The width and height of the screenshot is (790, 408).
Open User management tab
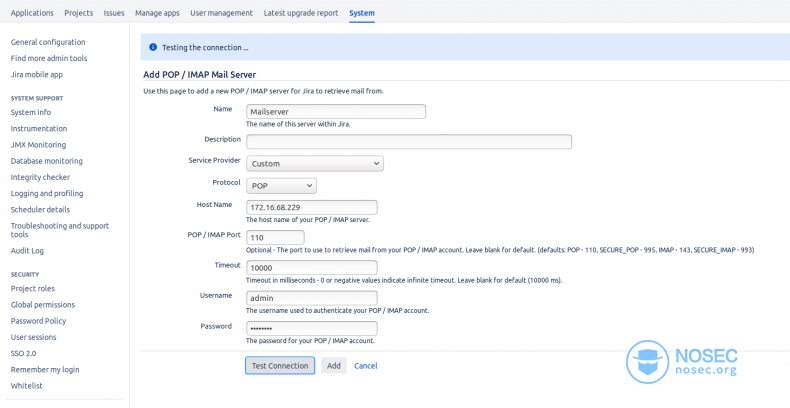tap(222, 13)
